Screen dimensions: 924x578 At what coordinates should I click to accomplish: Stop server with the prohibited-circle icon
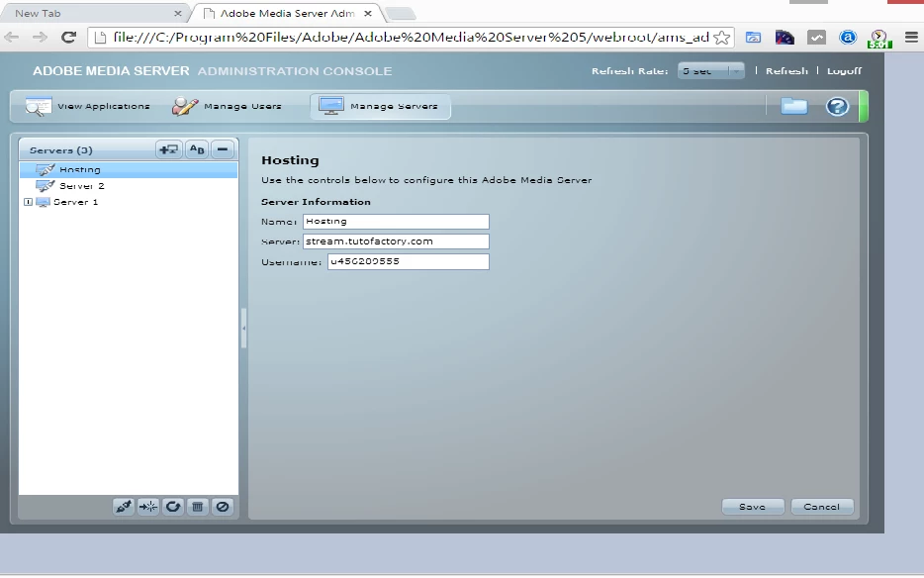tap(223, 507)
